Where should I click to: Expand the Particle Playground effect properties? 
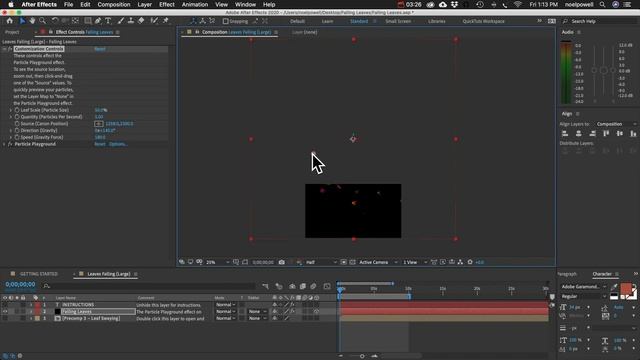[x=4, y=144]
